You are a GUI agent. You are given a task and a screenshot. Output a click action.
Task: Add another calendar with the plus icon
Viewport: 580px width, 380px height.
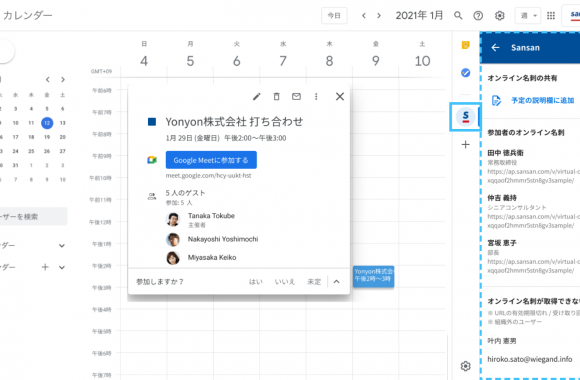(x=45, y=267)
